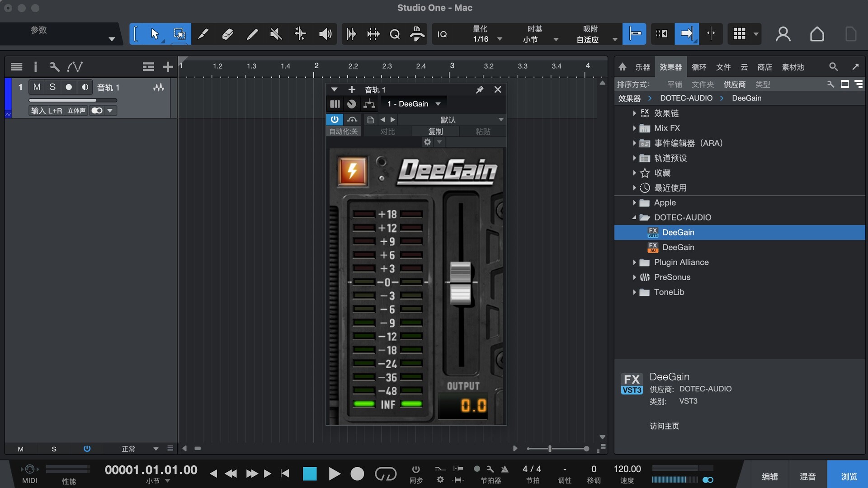Open the 编辑 edit view
This screenshot has height=488, width=868.
(x=770, y=476)
